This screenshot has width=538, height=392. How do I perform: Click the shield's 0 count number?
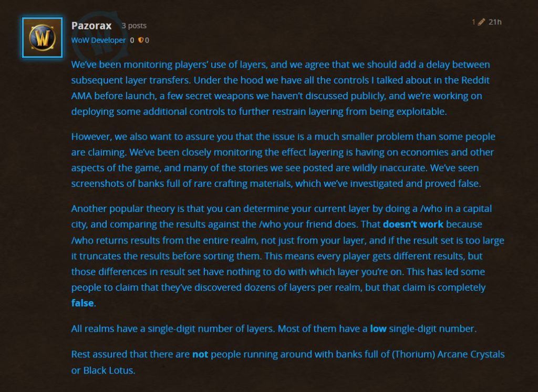[147, 40]
